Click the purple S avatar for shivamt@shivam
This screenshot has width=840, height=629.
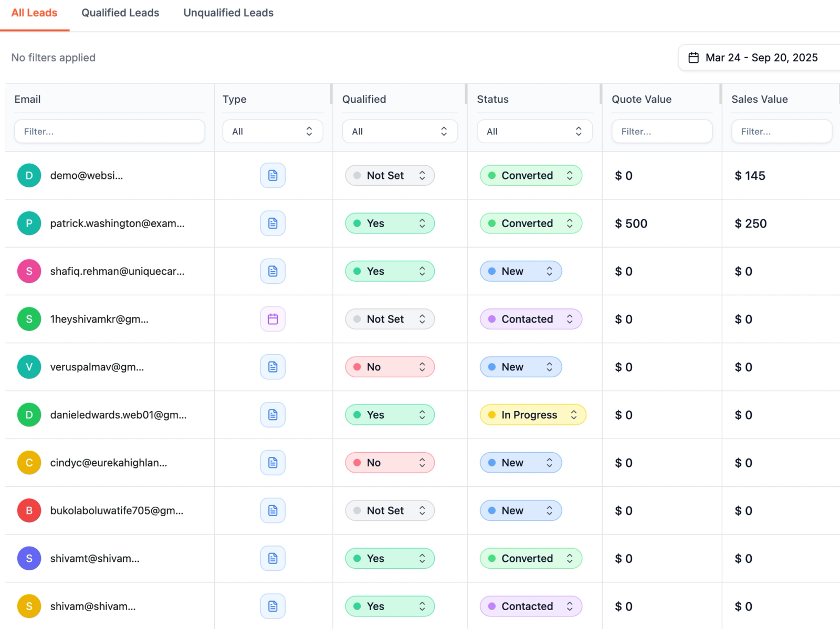pos(29,558)
